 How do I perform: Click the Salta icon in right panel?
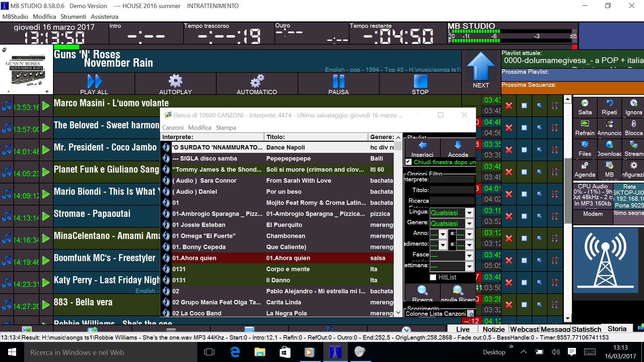[585, 103]
